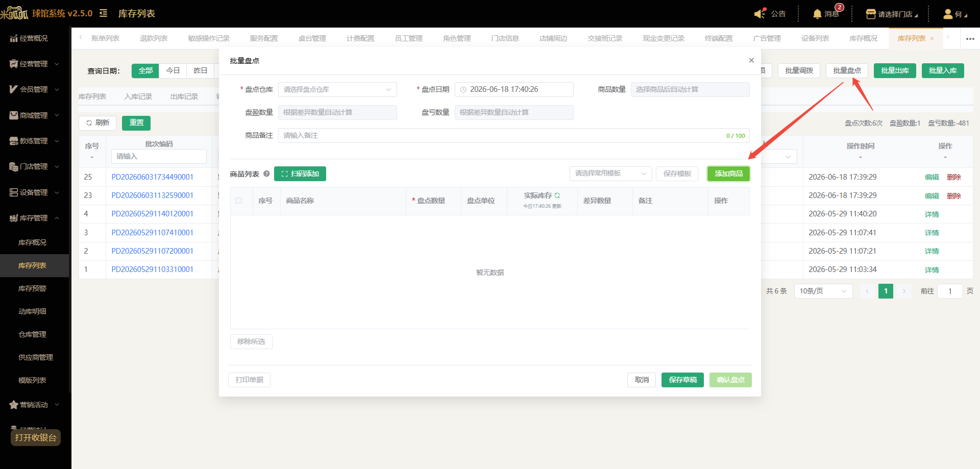Select the 全部 date filter option
980x469 pixels.
tap(145, 71)
